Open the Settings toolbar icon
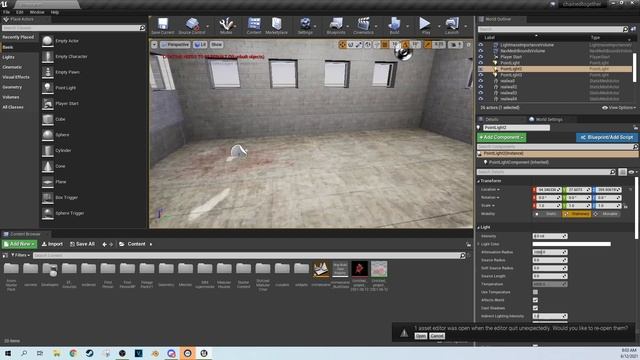 click(305, 26)
